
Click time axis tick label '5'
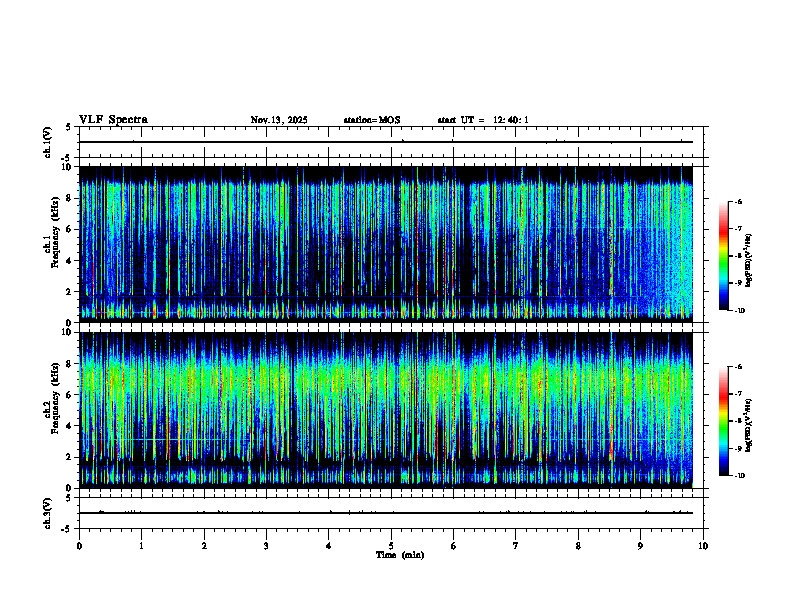click(391, 546)
